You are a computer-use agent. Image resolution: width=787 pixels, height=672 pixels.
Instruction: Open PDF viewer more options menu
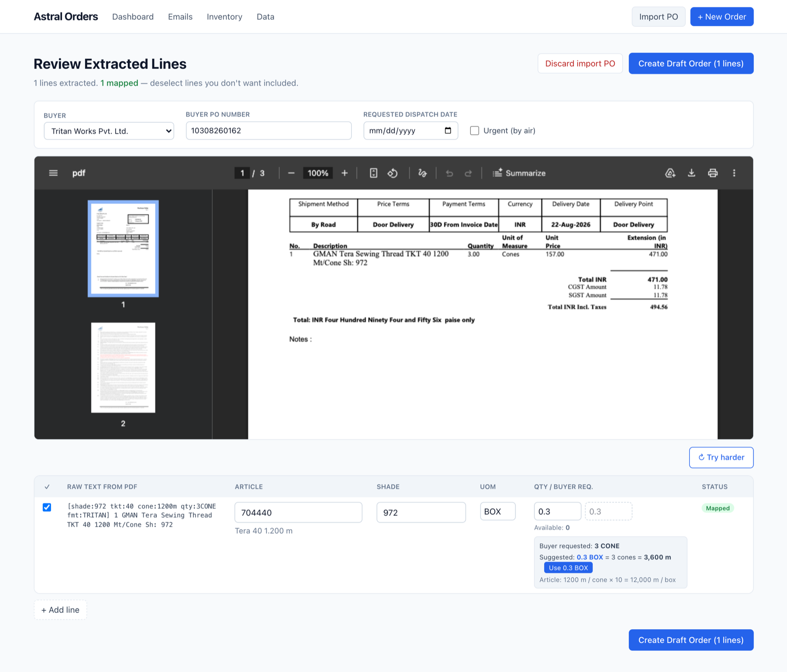[734, 173]
